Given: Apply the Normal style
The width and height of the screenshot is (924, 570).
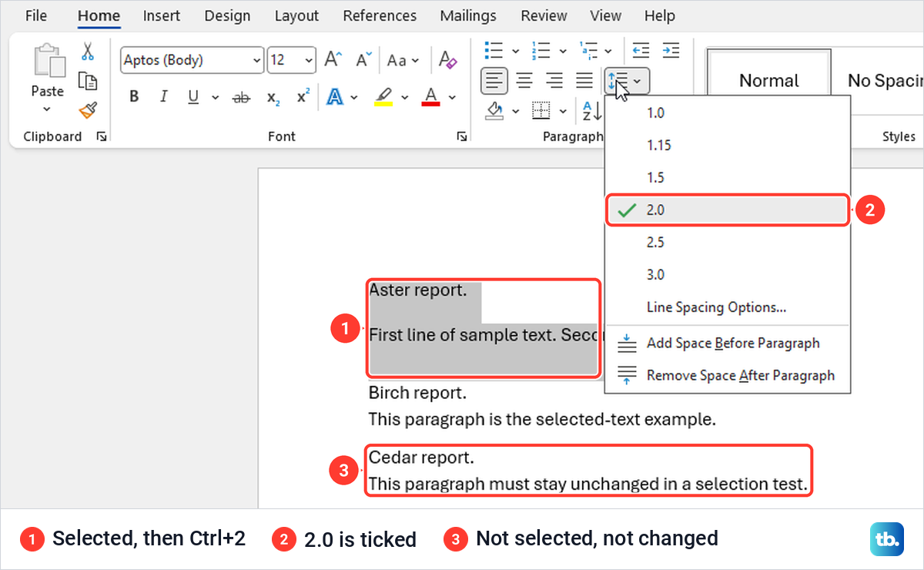Looking at the screenshot, I should [x=769, y=81].
